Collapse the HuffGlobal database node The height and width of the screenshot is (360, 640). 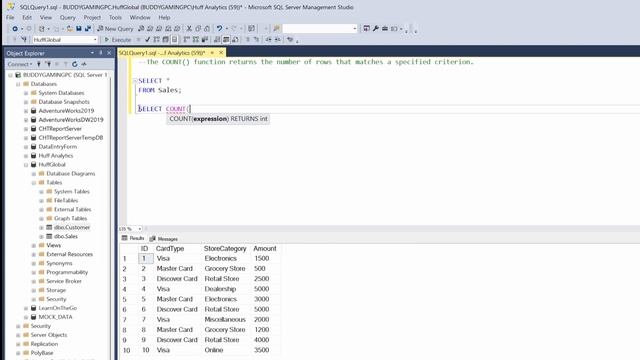(26, 165)
